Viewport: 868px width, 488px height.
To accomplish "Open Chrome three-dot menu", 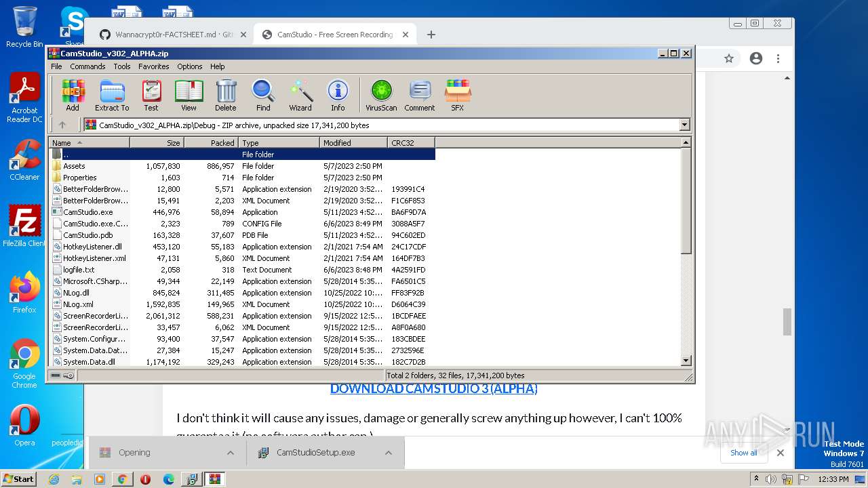I will (x=778, y=58).
